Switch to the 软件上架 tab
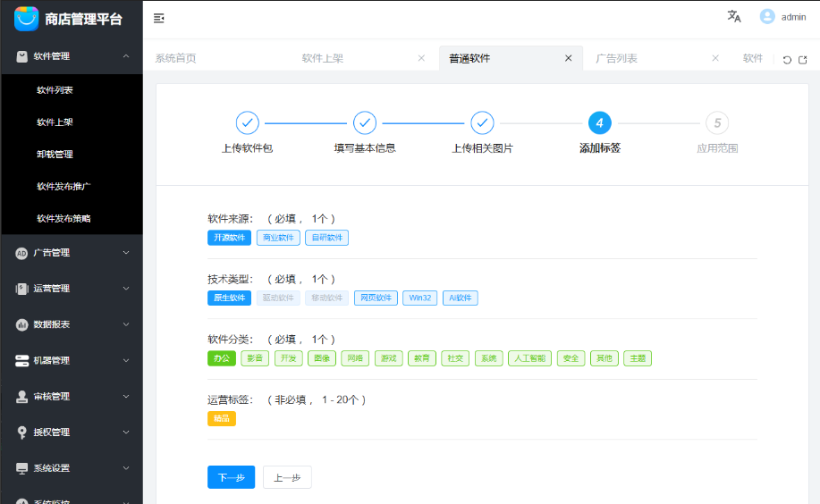Image resolution: width=820 pixels, height=504 pixels. pos(323,58)
